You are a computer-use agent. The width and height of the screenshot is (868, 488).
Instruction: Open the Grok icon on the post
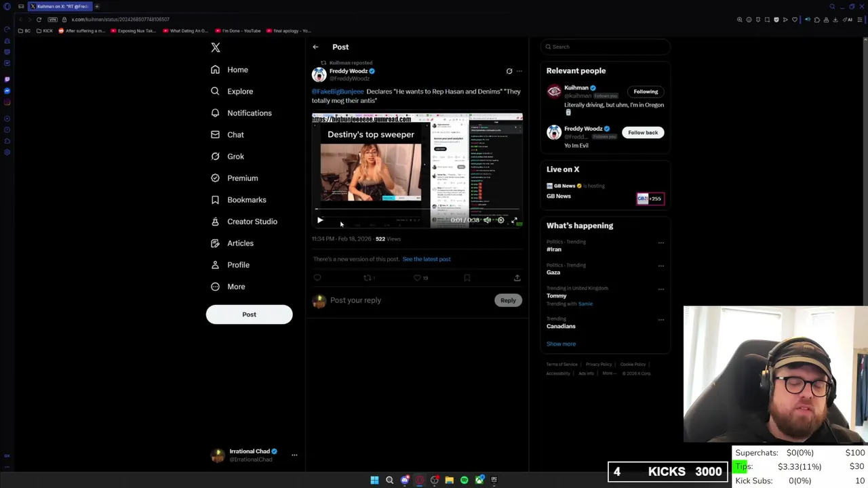[509, 71]
